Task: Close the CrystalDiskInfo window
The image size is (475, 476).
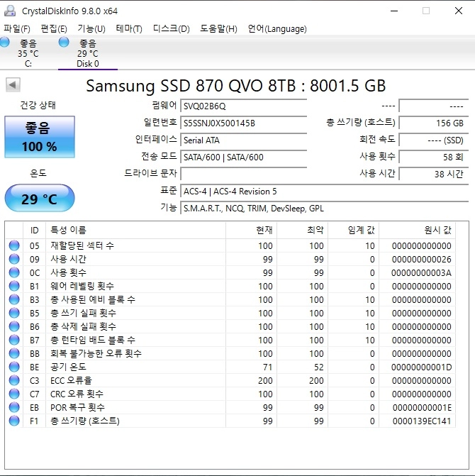Action: point(459,11)
